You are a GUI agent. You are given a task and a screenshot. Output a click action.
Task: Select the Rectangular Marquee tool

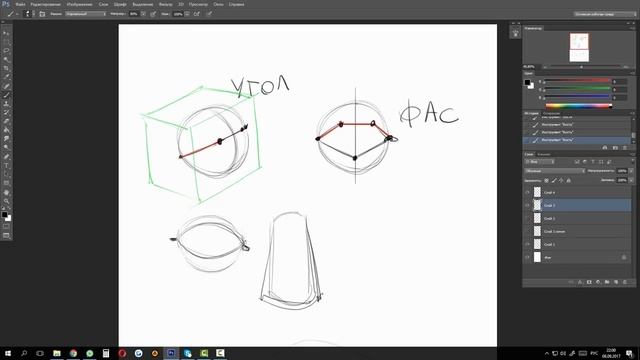click(x=6, y=42)
